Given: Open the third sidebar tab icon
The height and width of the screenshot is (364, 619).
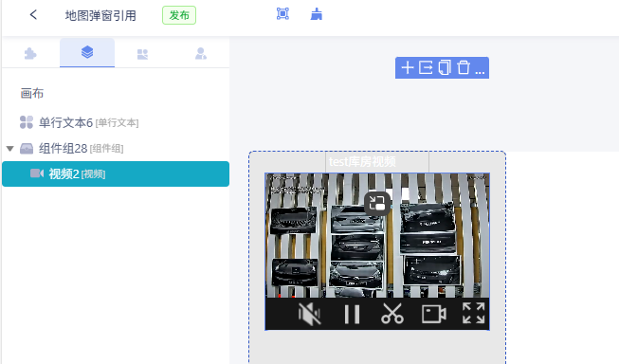Looking at the screenshot, I should [142, 54].
